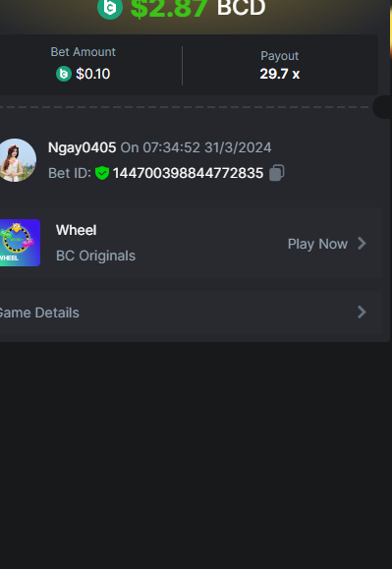Click the large BCD coin icon beside $2.87
This screenshot has height=569, width=392.
110,7
